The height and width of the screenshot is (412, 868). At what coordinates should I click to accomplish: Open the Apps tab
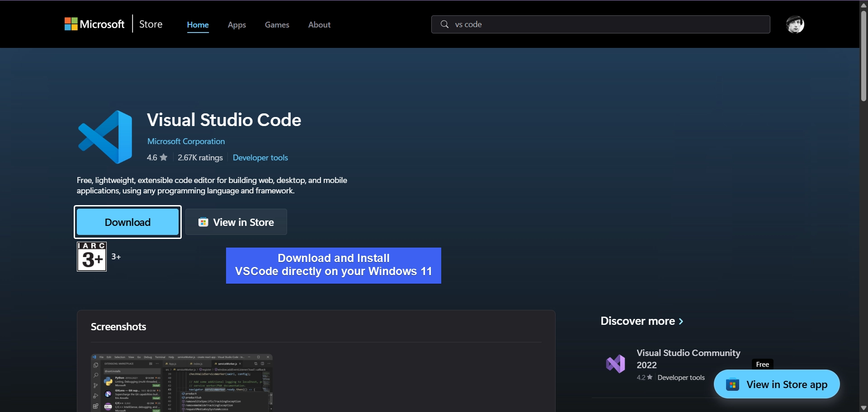pos(236,25)
